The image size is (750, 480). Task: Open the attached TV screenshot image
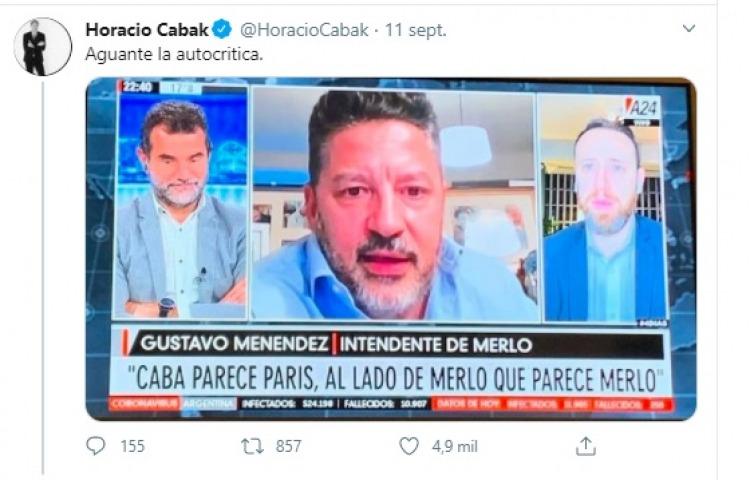point(391,249)
